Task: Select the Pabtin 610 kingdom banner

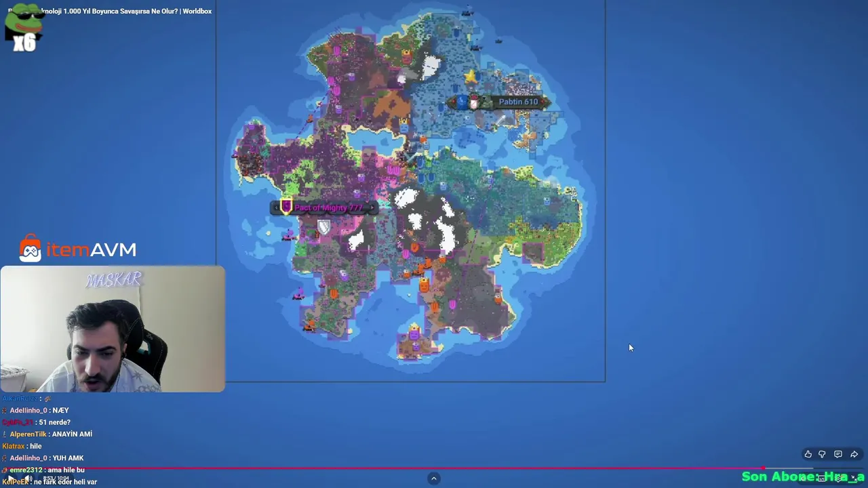Action: 498,102
